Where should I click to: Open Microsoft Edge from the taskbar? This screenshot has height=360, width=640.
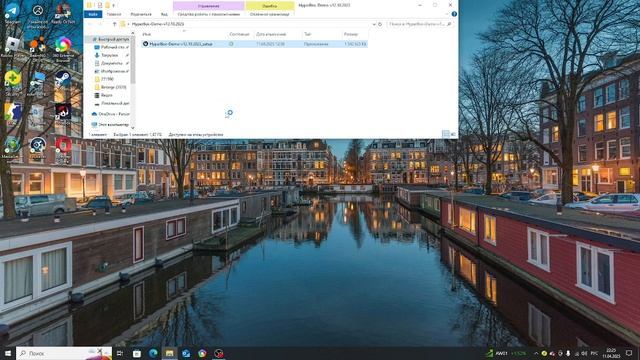pos(153,353)
